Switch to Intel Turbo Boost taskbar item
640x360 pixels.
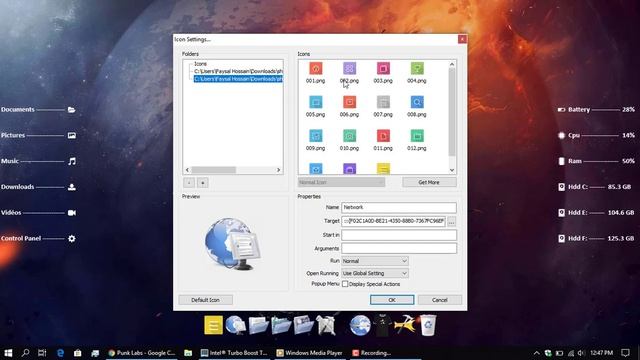234,353
